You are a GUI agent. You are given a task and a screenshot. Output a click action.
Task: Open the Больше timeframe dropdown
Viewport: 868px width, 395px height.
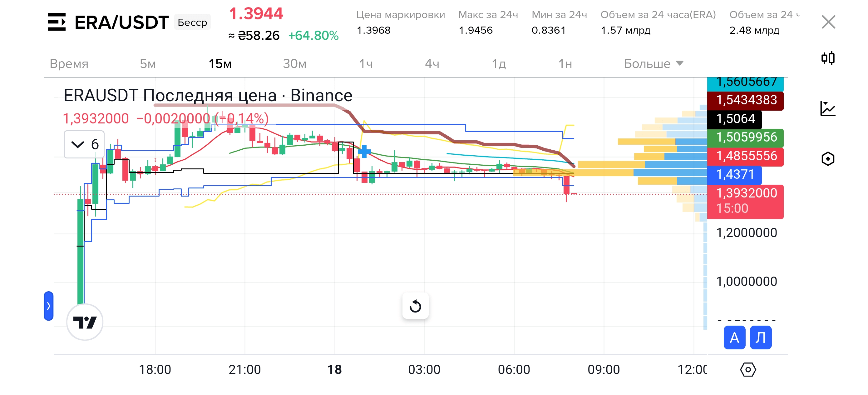click(653, 63)
